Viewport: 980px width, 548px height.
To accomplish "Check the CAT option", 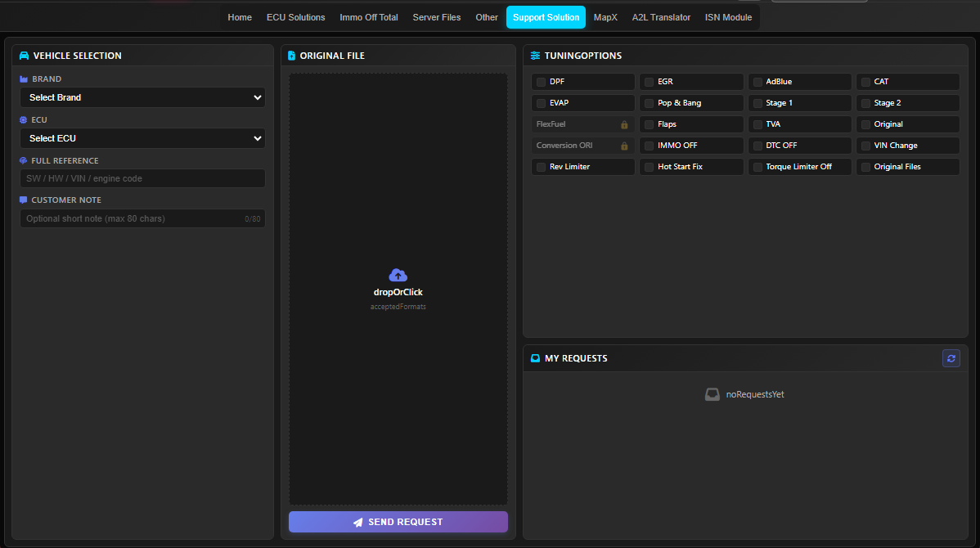I will 865,82.
